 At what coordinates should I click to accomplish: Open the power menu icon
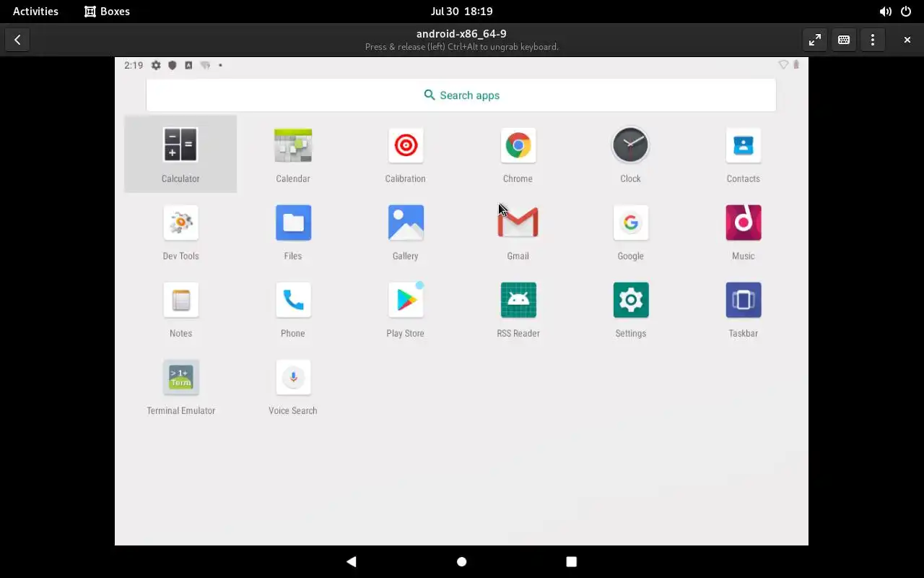point(906,12)
